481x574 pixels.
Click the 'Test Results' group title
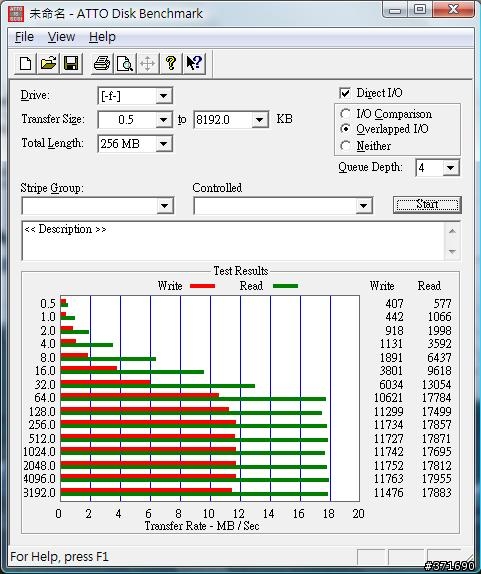241,271
